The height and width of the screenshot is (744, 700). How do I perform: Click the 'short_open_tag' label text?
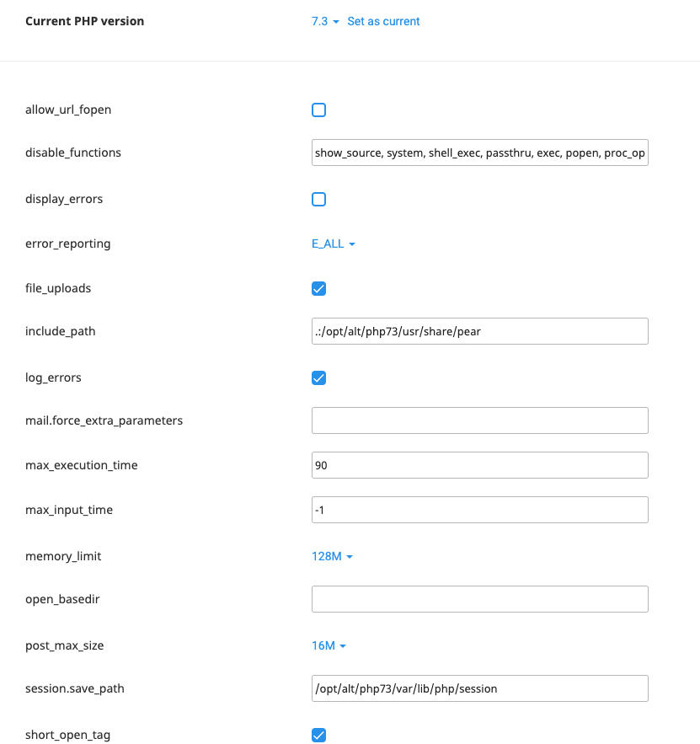click(68, 735)
